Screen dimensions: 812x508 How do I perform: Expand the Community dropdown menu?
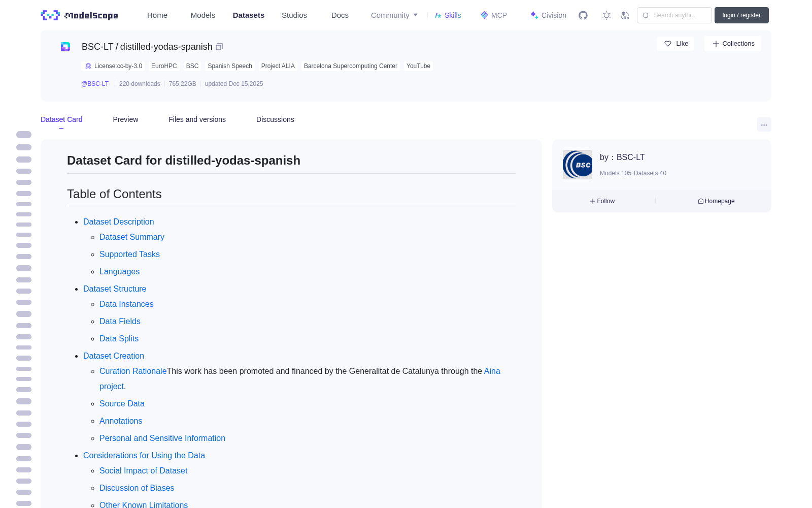coord(394,15)
